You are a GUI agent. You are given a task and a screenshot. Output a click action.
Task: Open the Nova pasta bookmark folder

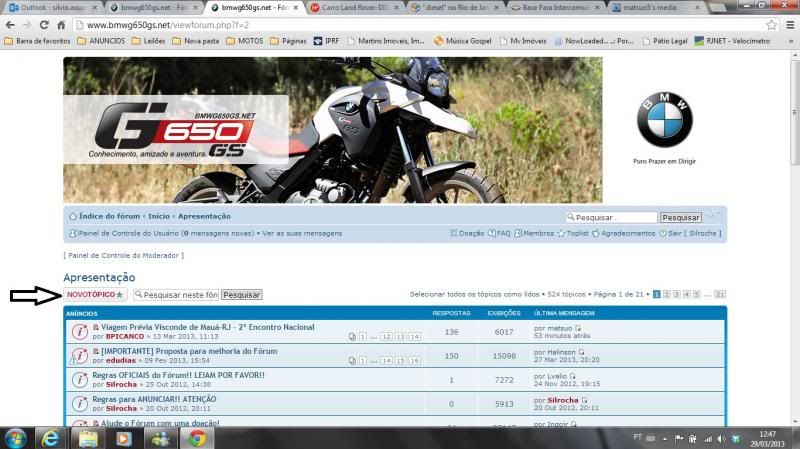(x=195, y=41)
